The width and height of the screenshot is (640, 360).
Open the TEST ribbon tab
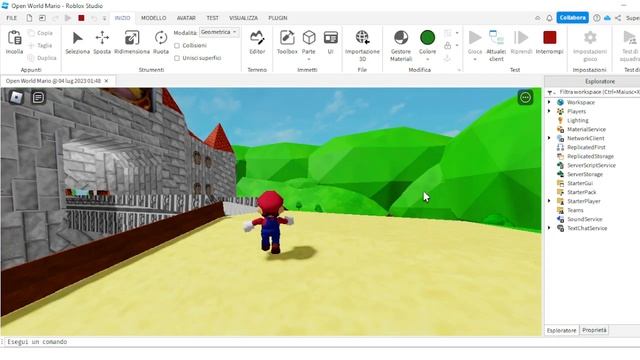click(x=212, y=18)
